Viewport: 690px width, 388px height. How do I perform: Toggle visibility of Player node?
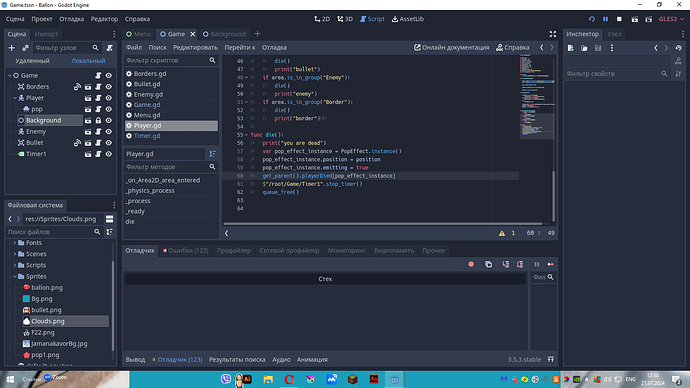[109, 98]
